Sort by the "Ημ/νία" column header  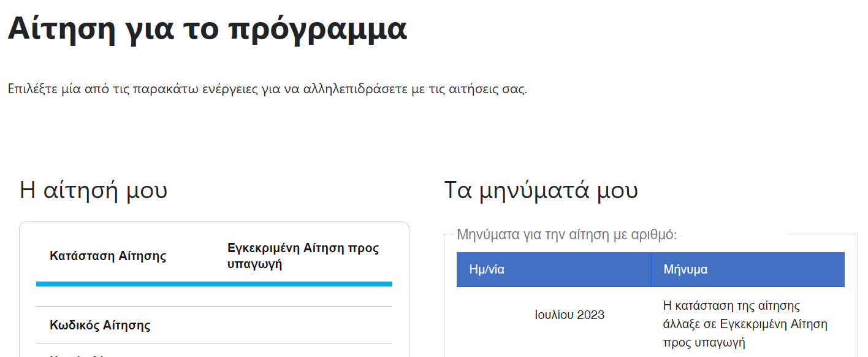point(554,269)
